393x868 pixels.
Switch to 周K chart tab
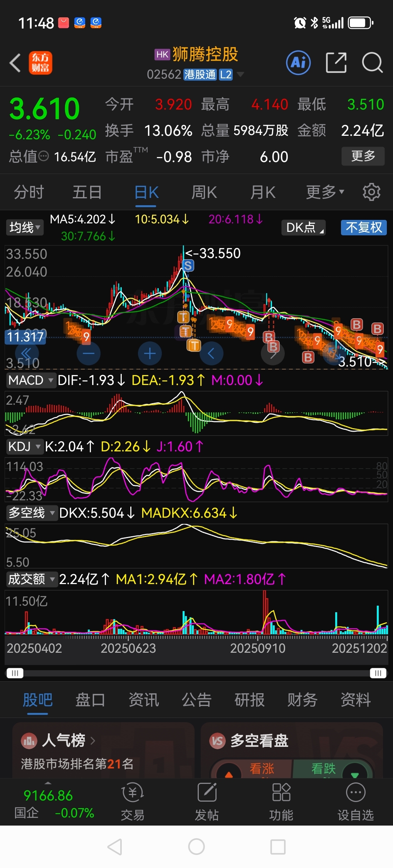pyautogui.click(x=205, y=192)
